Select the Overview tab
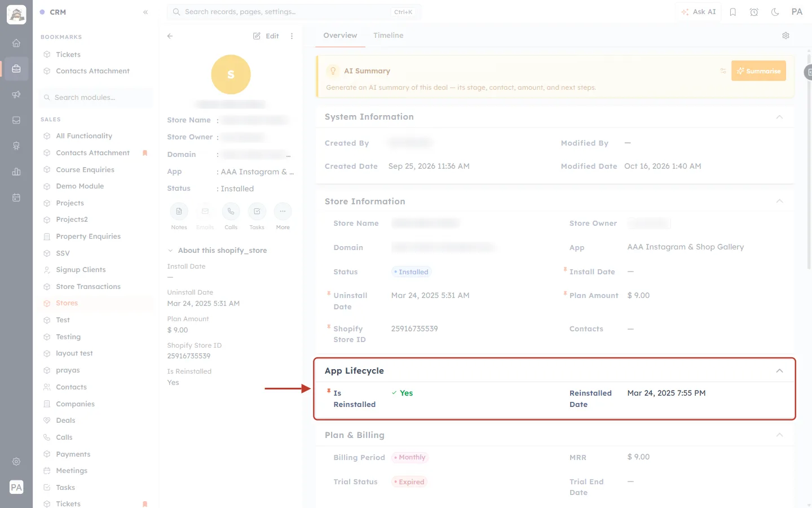Image resolution: width=812 pixels, height=508 pixels. click(340, 36)
